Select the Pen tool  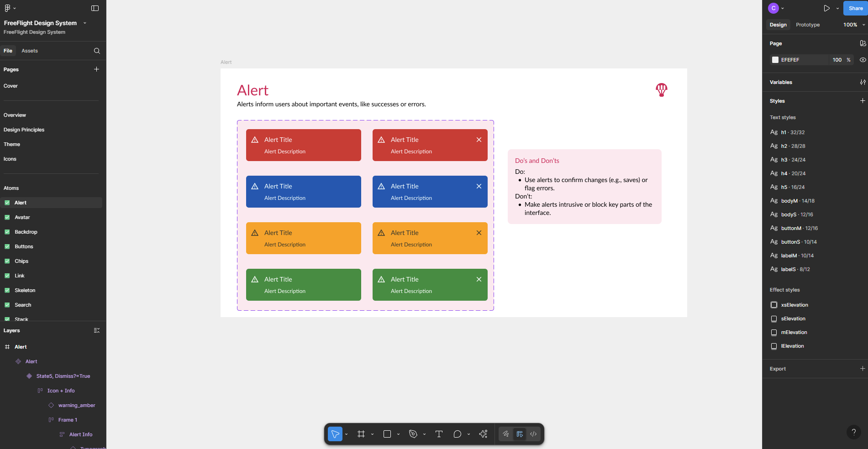[x=413, y=434]
